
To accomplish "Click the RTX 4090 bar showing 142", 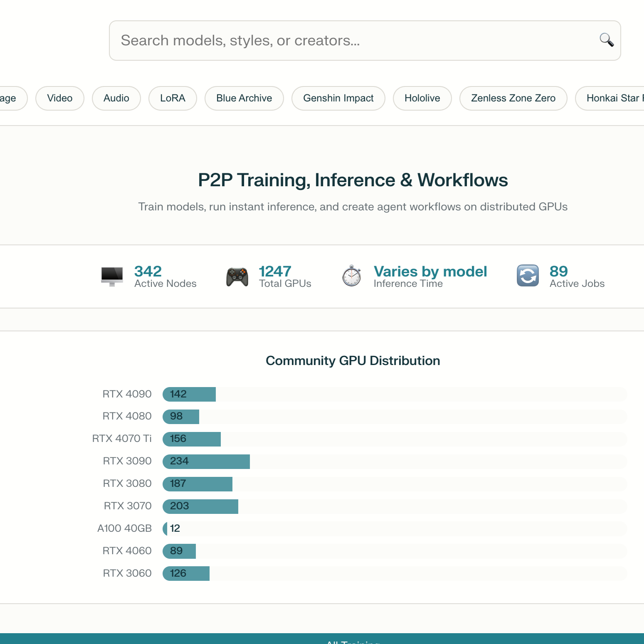I will 189,394.
